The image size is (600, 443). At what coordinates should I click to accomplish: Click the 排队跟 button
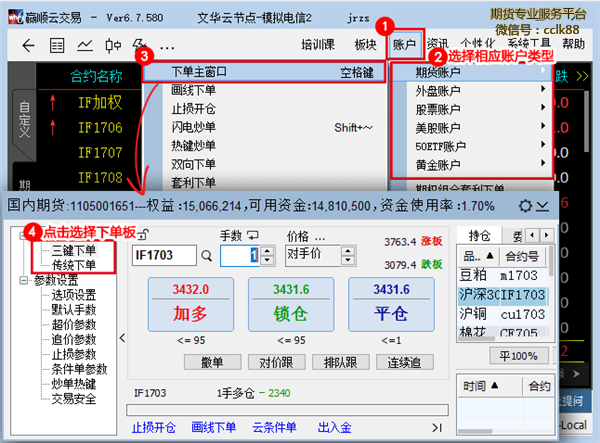tap(341, 362)
